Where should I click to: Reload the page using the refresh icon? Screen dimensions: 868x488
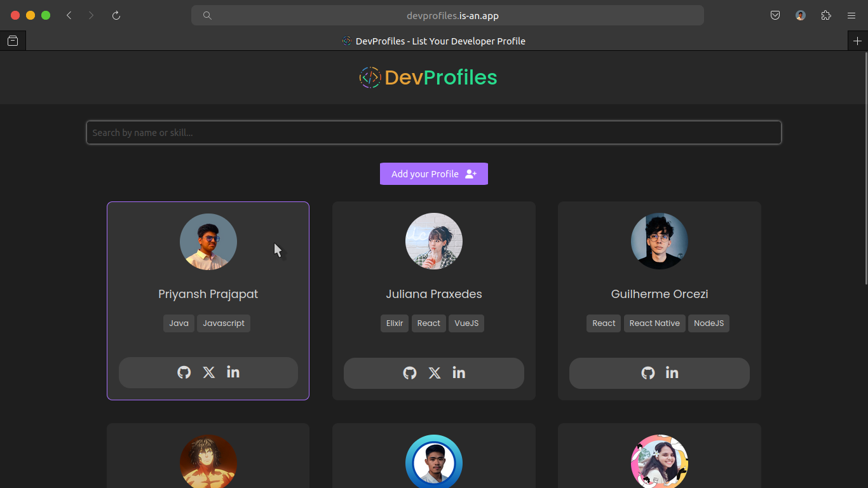pos(116,15)
